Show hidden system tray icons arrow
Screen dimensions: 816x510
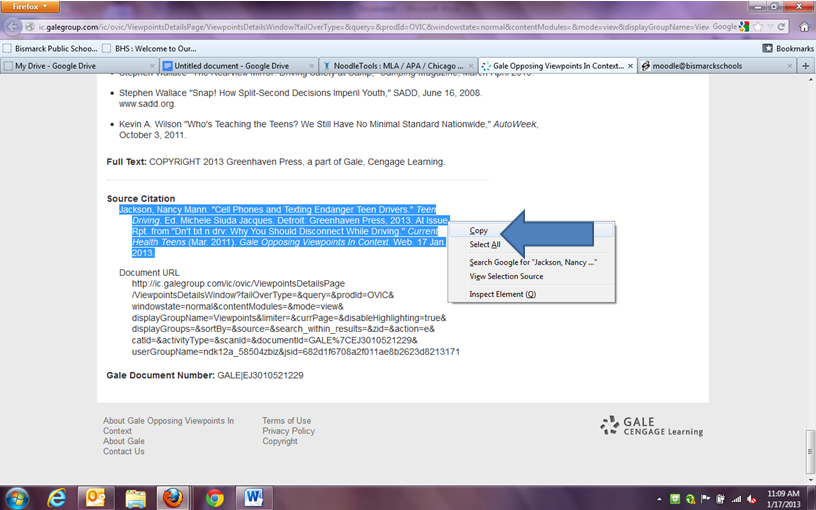(x=659, y=499)
